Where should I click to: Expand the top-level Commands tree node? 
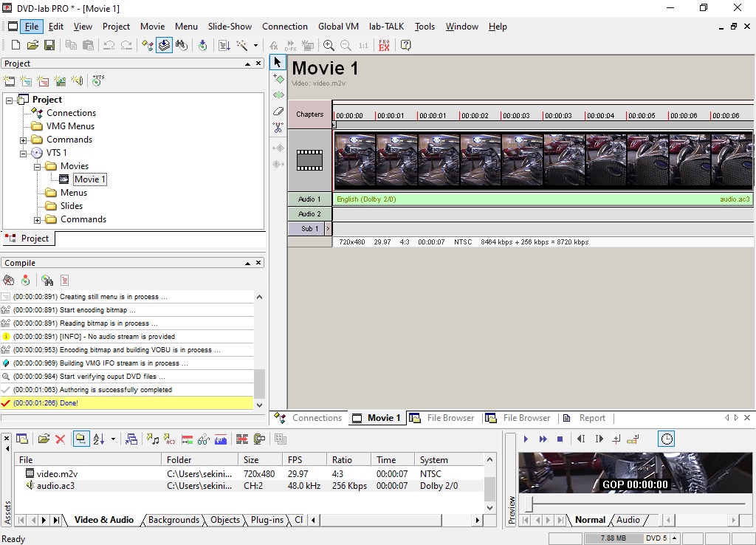[x=24, y=140]
